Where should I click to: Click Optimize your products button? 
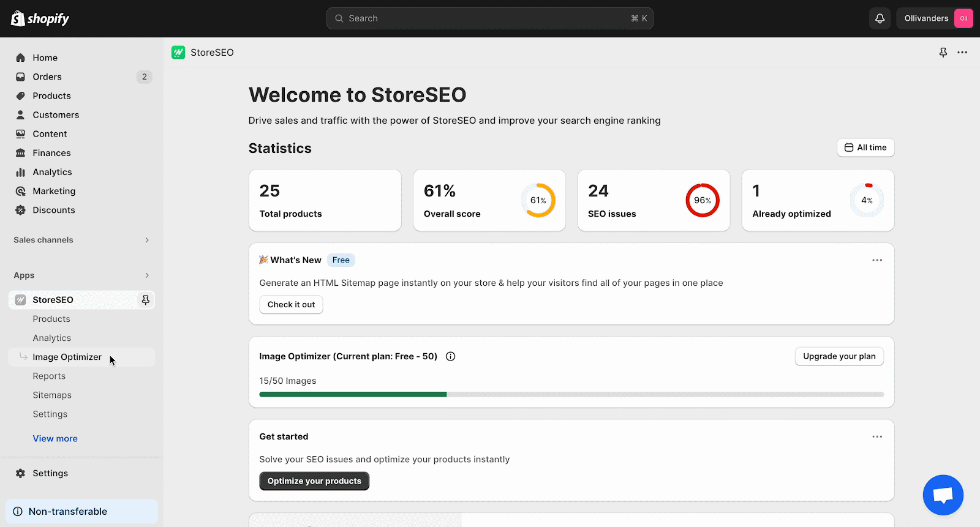[314, 481]
